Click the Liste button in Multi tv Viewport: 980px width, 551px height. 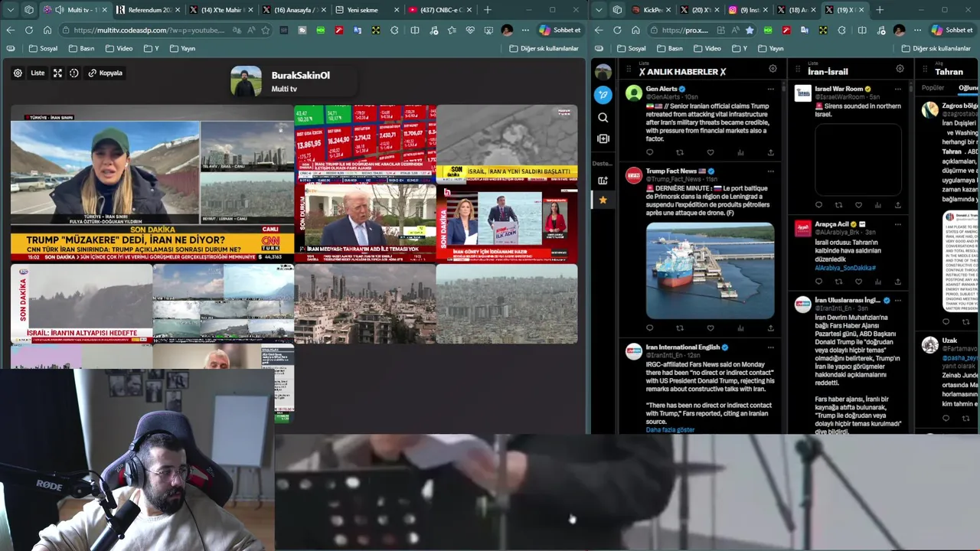[x=38, y=73]
